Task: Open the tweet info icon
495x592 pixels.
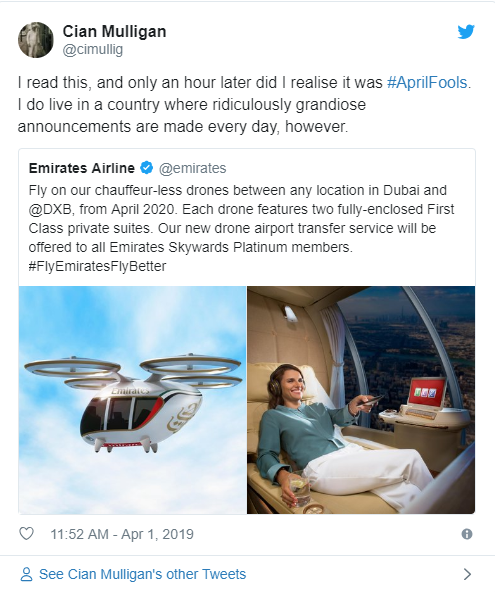Action: click(x=467, y=534)
